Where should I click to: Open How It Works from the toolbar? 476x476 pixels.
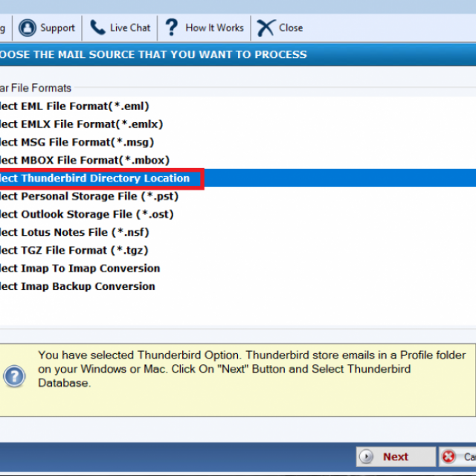tap(204, 28)
